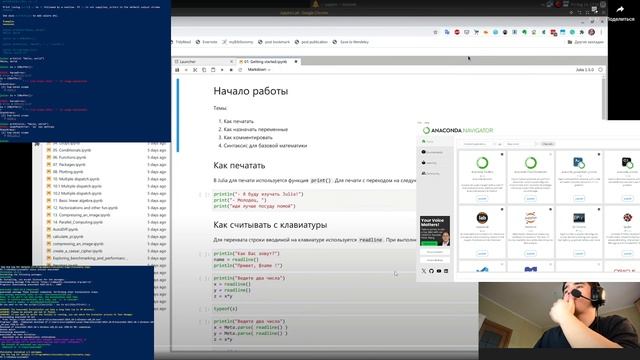This screenshot has width=640, height=360.
Task: Close the Getting started notebook tab
Action: click(x=296, y=62)
